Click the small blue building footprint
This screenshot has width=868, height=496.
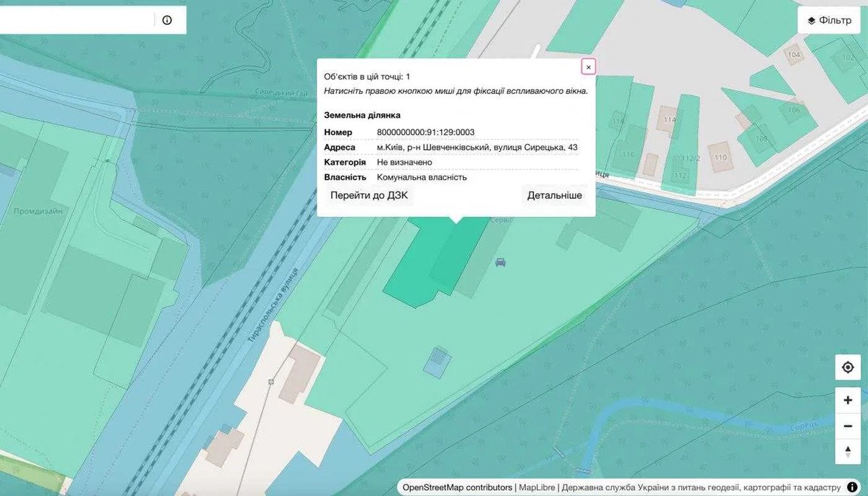[x=437, y=361]
